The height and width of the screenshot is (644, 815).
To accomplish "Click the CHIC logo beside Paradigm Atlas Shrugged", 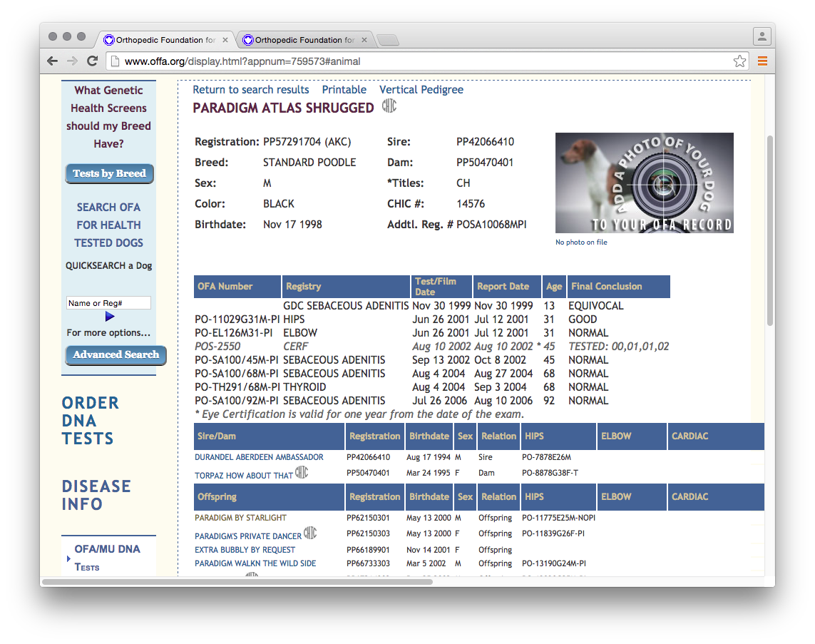I will [x=389, y=106].
